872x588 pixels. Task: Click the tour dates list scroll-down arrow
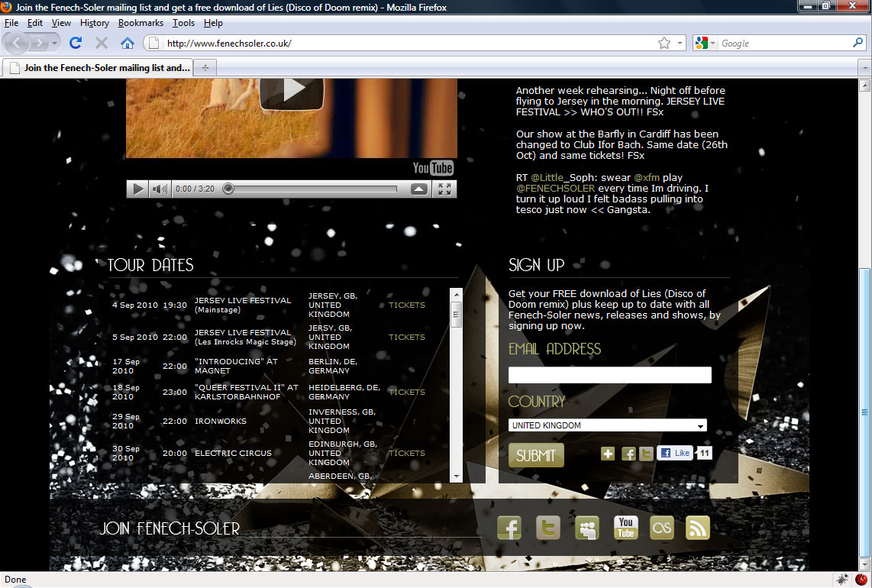[x=456, y=477]
